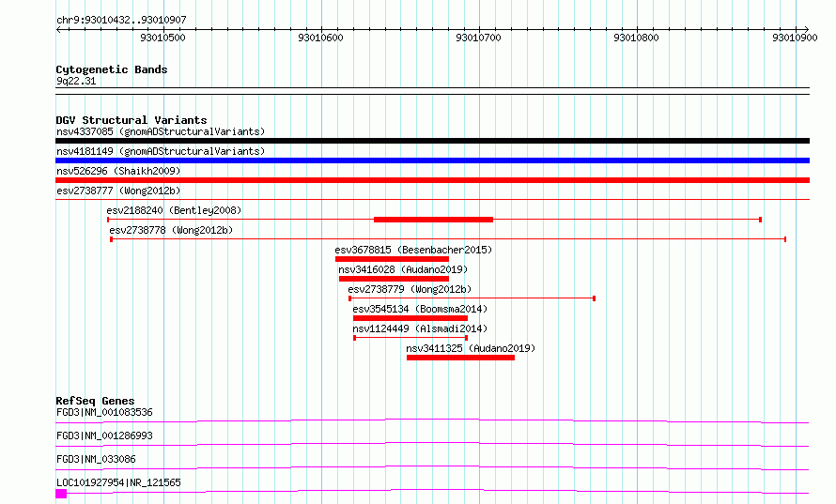Open variant label nsv4181149 (gnomADStructuralVariants)
The height and width of the screenshot is (504, 836).
161,151
